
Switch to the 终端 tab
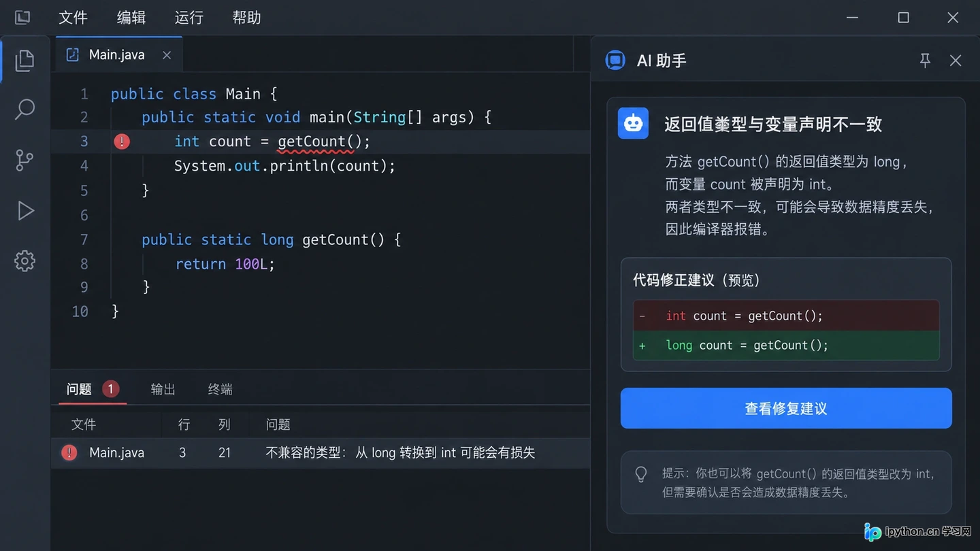[220, 389]
